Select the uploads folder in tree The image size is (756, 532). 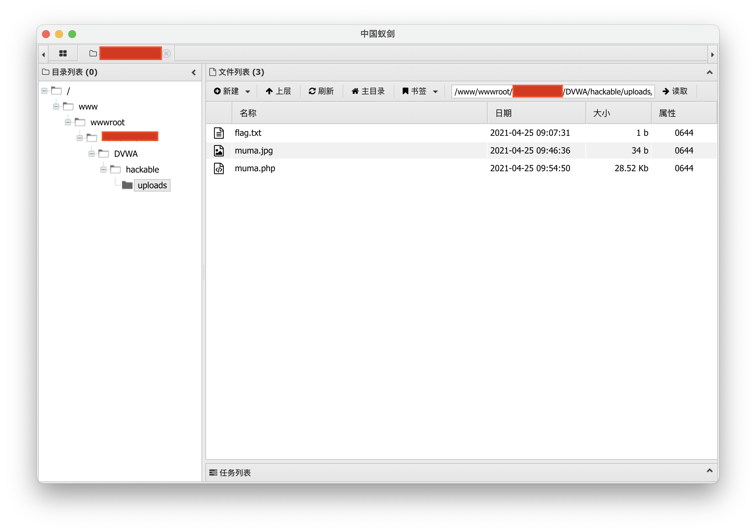click(x=152, y=185)
